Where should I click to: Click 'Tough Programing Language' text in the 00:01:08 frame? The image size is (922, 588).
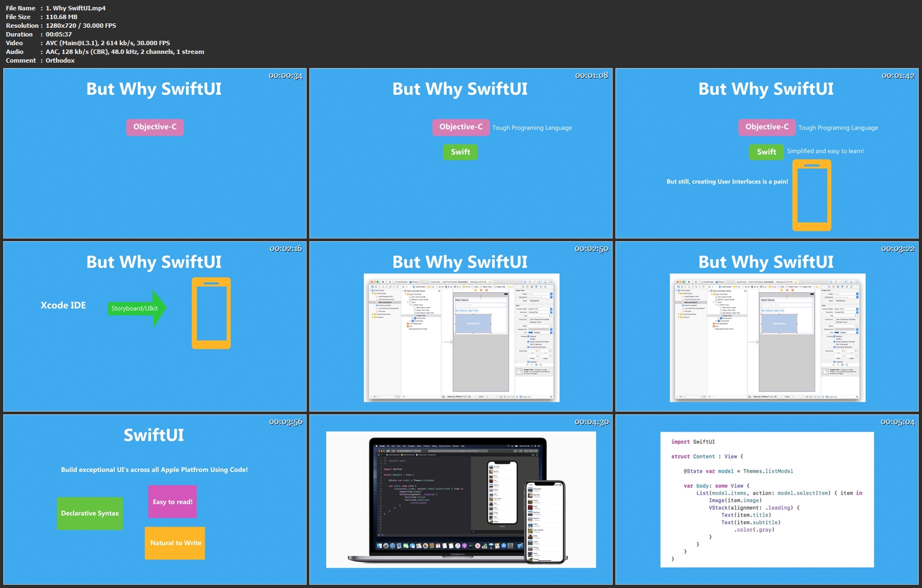(532, 128)
